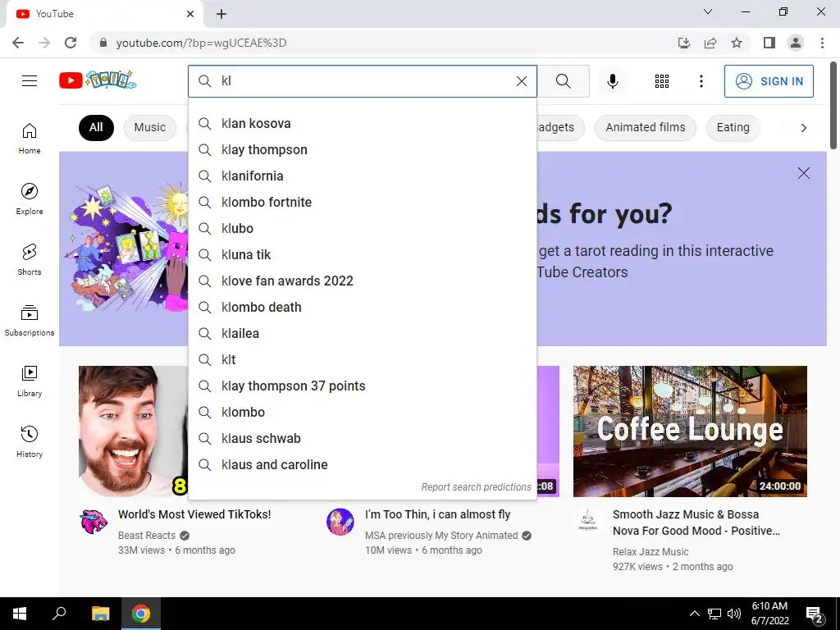Go back in Chrome

[18, 43]
